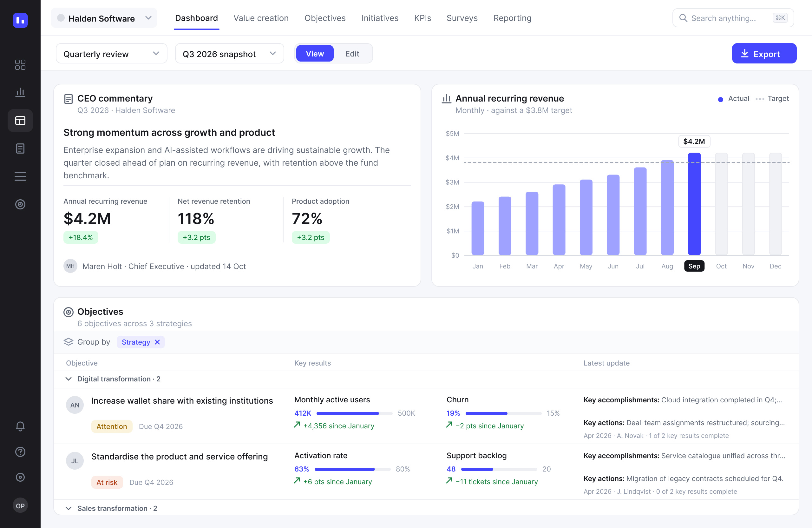Open objective Standardise the product and service offering

[x=180, y=457]
